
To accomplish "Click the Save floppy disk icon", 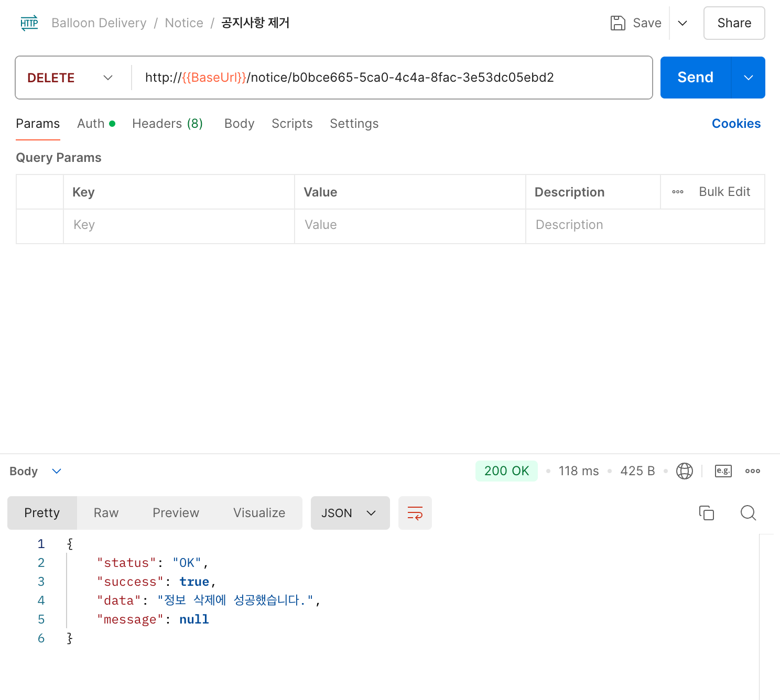I will click(x=618, y=23).
